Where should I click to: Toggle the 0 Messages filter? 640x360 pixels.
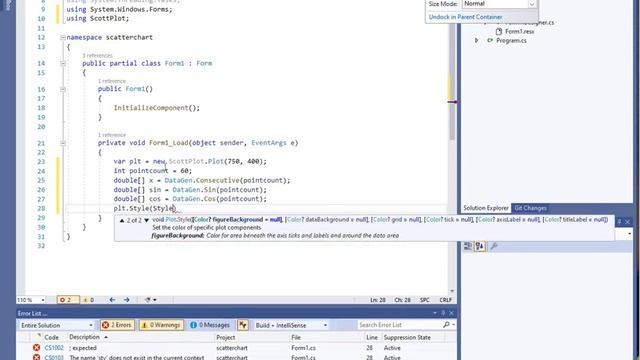click(210, 325)
